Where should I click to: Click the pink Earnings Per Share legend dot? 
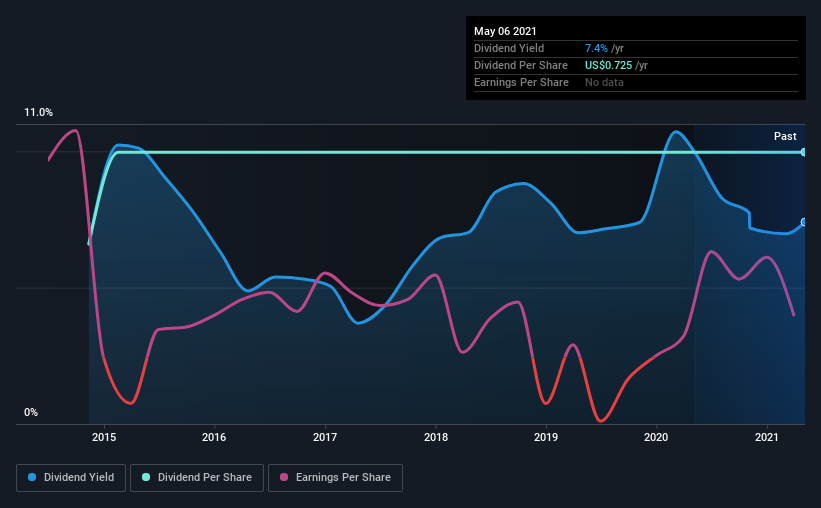(x=284, y=477)
